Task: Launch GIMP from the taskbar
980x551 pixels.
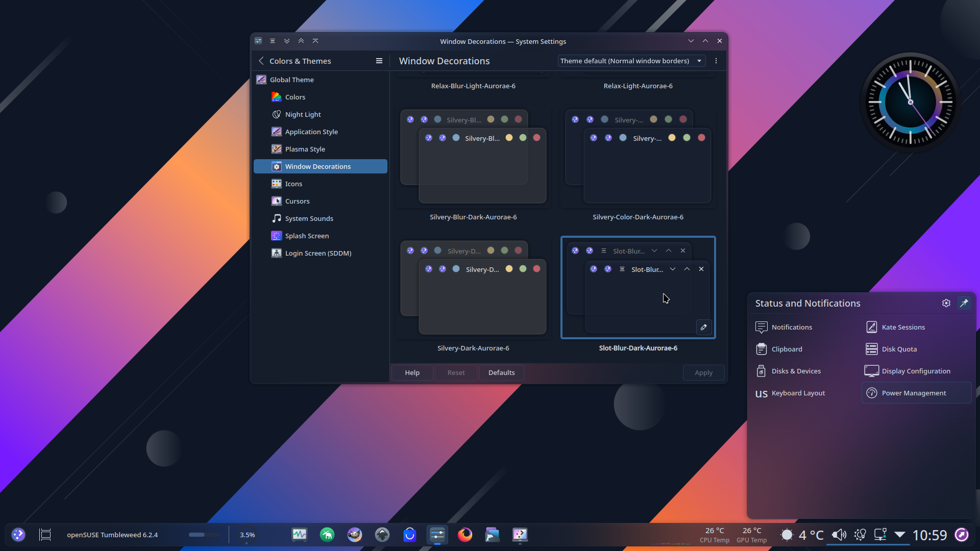Action: click(355, 535)
